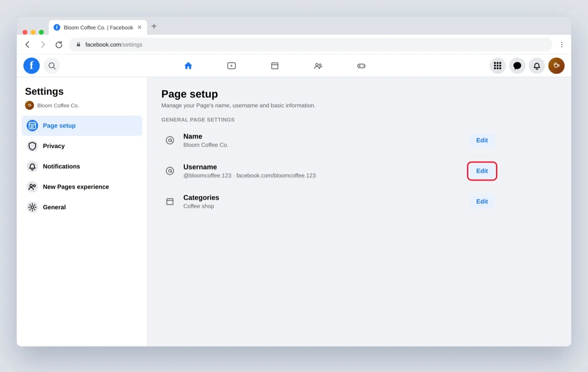Click the Page setup heading

pos(189,94)
